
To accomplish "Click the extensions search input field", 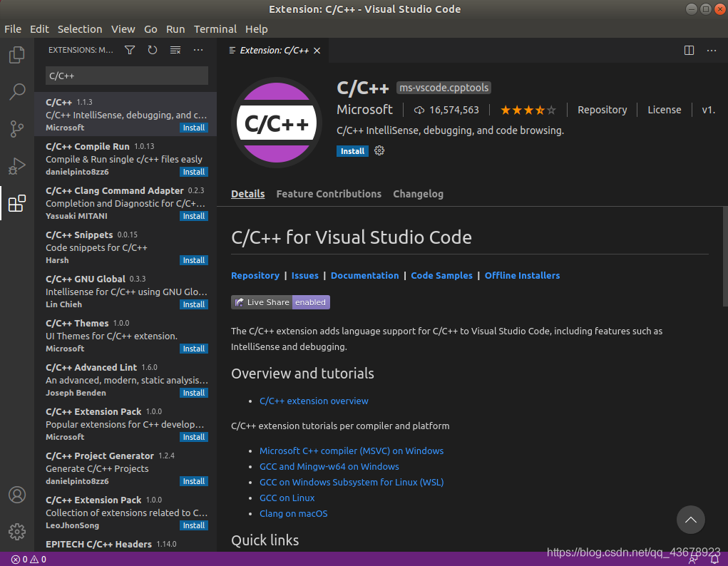I will click(127, 76).
